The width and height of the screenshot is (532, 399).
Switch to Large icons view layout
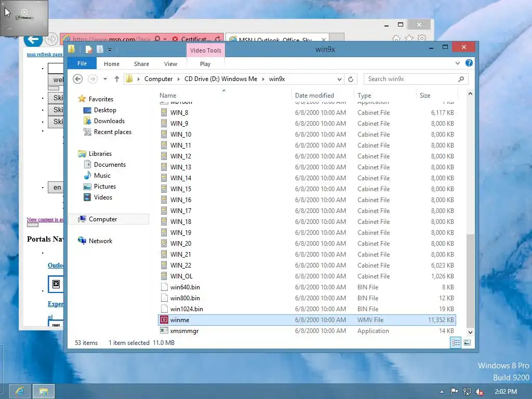(467, 343)
